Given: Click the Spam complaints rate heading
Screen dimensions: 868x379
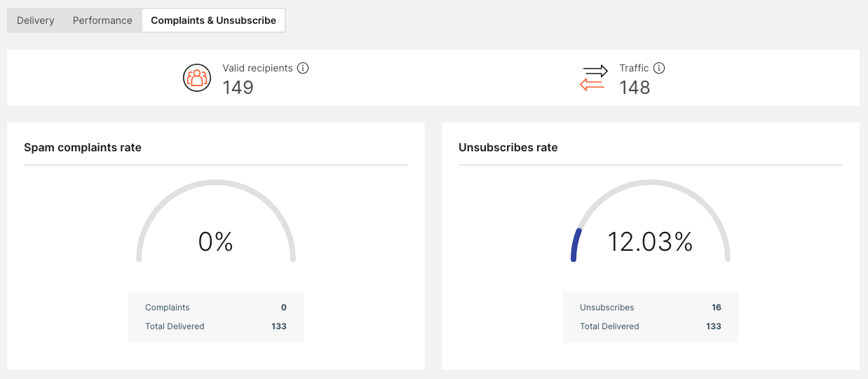Looking at the screenshot, I should 83,147.
